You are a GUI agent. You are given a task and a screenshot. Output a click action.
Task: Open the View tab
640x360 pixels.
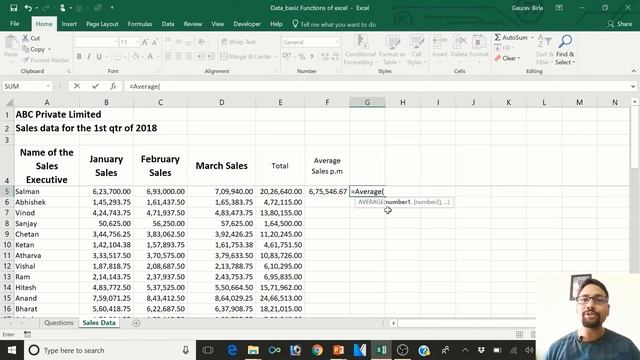coord(218,24)
